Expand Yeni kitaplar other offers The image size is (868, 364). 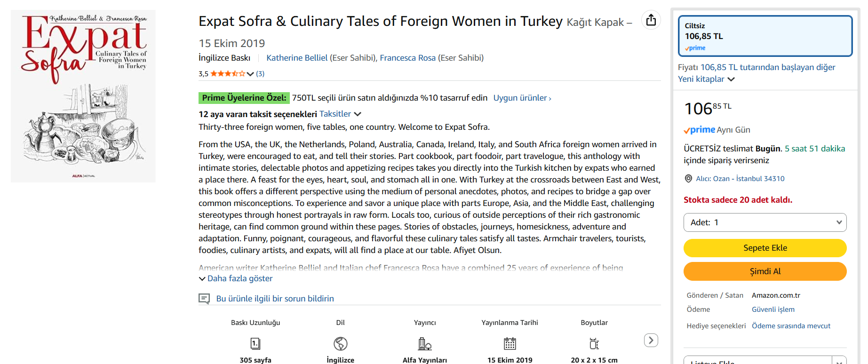click(706, 79)
